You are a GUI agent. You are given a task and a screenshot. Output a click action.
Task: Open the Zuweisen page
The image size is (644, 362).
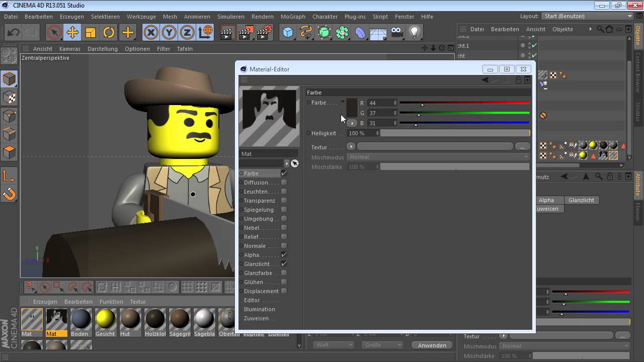[256, 318]
